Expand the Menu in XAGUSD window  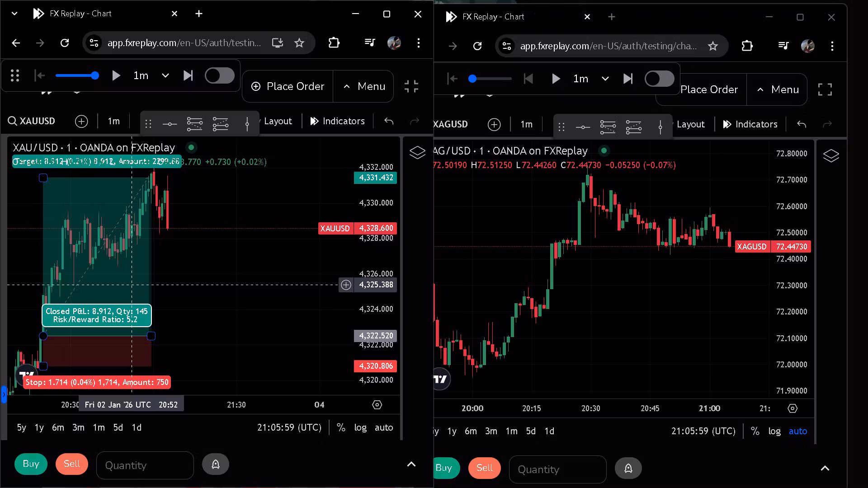click(777, 89)
